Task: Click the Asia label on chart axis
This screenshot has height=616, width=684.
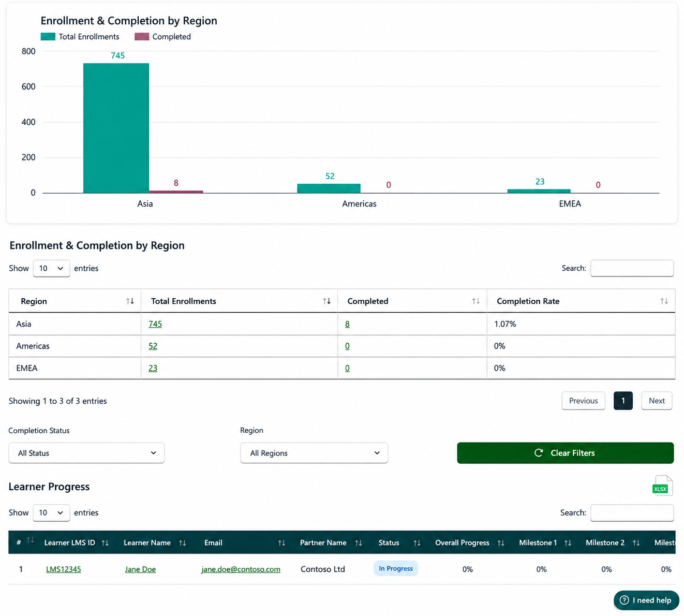Action: 145,203
